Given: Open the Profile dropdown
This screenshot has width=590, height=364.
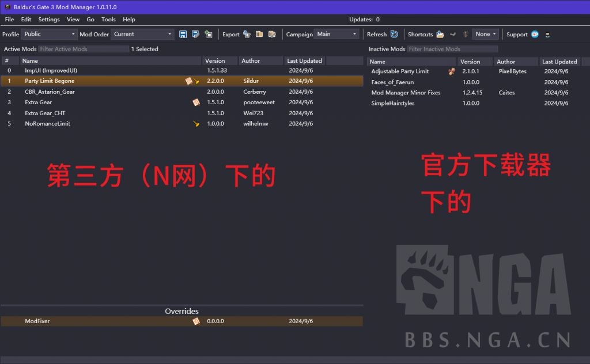Looking at the screenshot, I should click(49, 34).
